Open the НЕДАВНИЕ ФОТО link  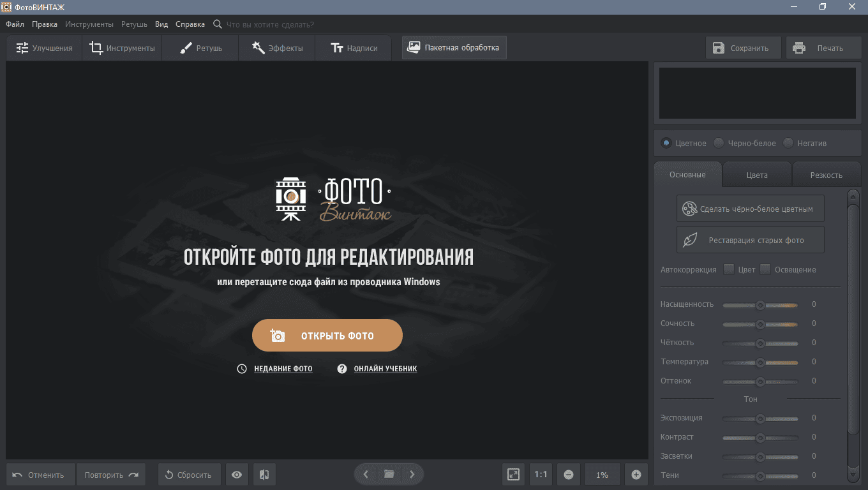pos(283,369)
